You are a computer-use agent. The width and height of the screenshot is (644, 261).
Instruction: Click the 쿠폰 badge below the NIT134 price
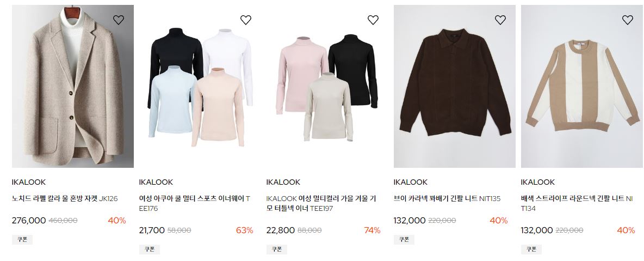pyautogui.click(x=531, y=250)
